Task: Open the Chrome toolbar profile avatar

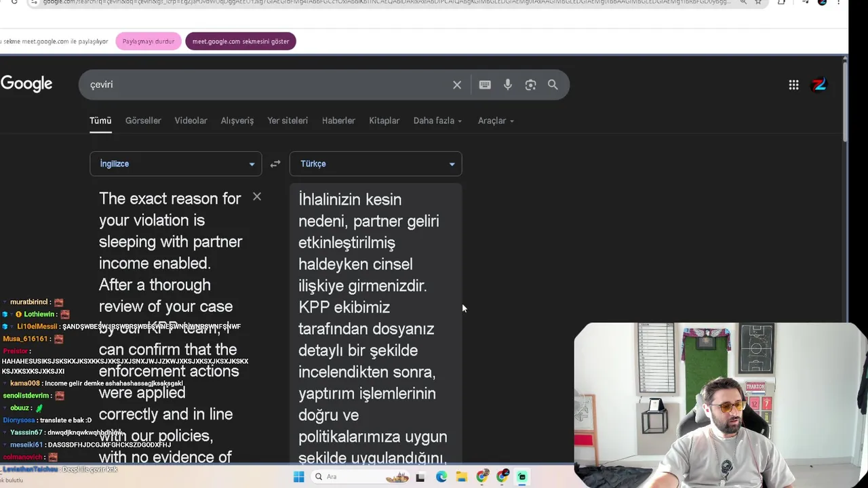Action: [x=822, y=2]
